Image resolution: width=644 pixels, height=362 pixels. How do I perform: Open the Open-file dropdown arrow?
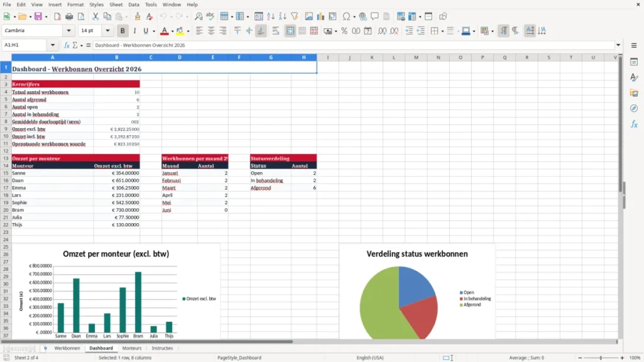(x=30, y=17)
